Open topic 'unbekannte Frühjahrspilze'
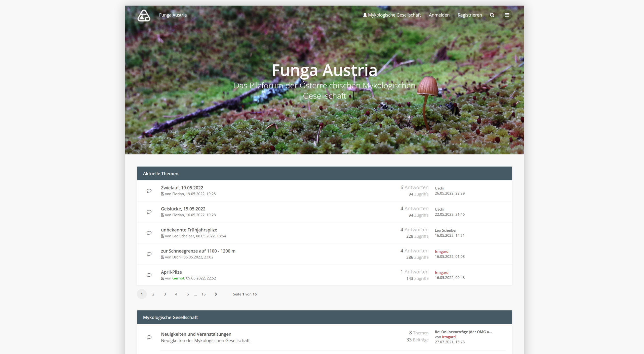644x354 pixels. (189, 230)
